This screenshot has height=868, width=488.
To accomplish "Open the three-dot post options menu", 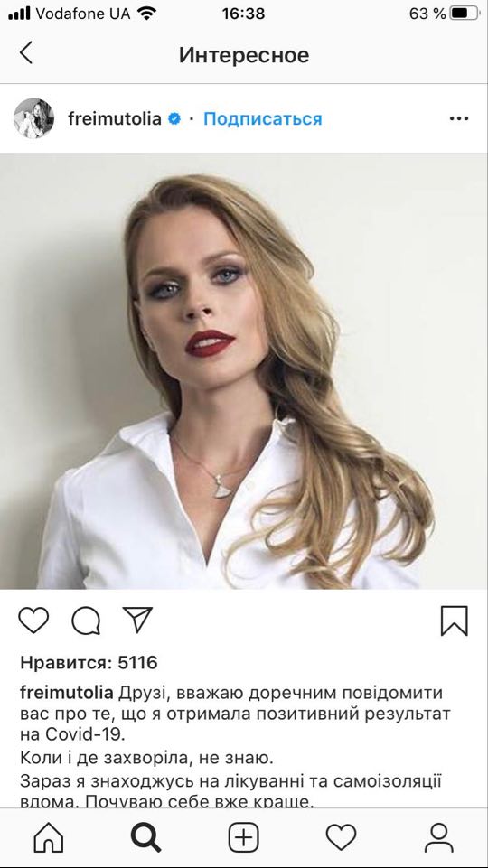I will click(459, 118).
